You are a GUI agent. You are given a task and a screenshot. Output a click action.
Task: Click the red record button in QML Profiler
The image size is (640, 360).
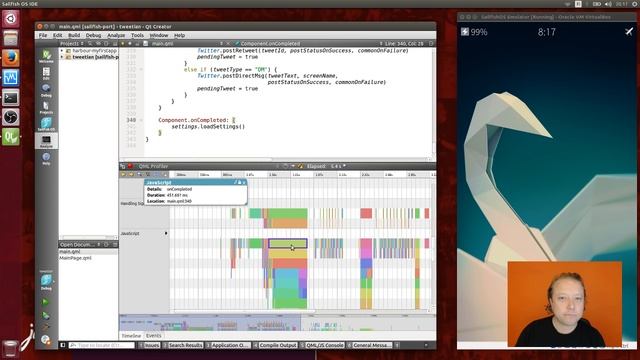(130, 166)
